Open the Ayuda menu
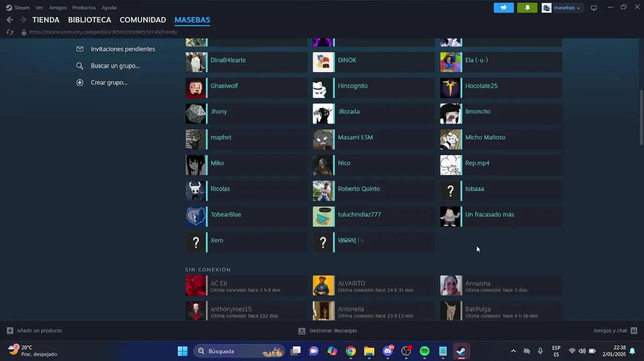Viewport: 644px width, 361px height. pyautogui.click(x=109, y=8)
